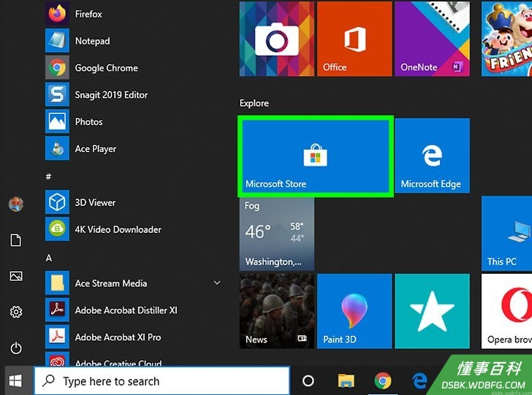Expand the Ace Stream Media folder
The height and width of the screenshot is (395, 532).
pos(217,283)
